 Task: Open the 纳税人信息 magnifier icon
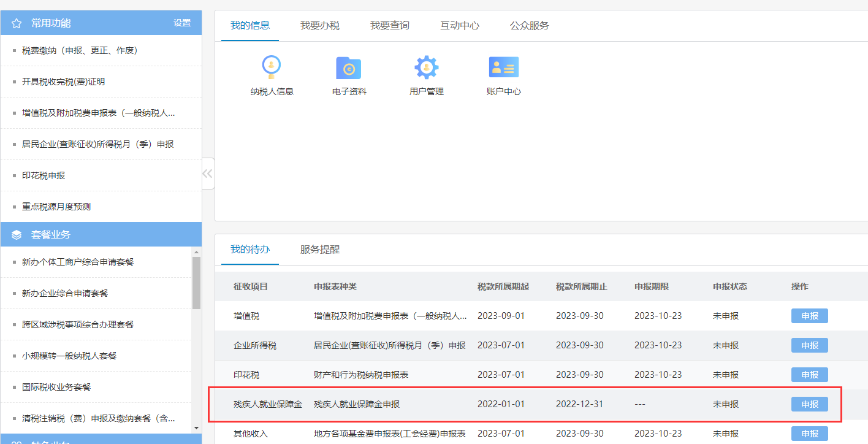(x=272, y=67)
